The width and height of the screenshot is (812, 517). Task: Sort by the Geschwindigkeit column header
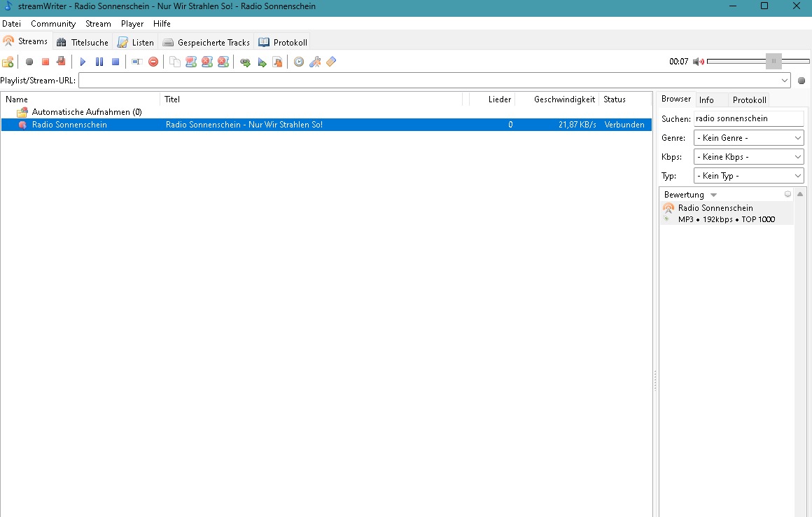[x=557, y=99]
